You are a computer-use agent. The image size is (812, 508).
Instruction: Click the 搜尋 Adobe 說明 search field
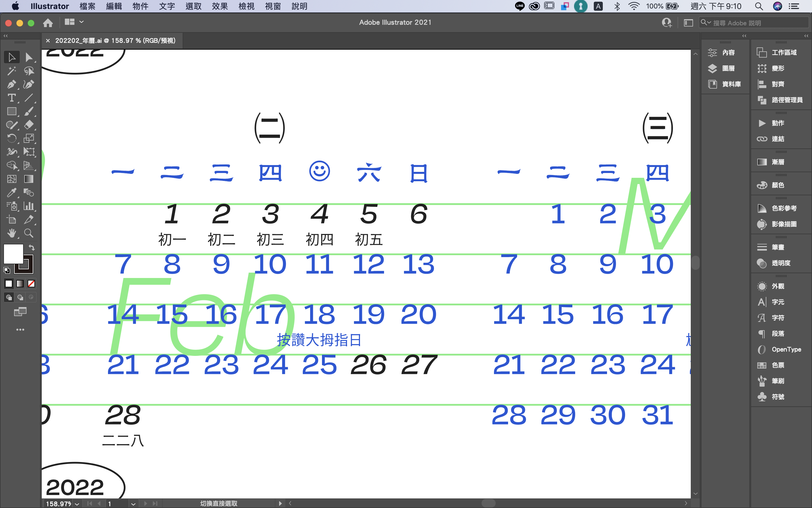(x=754, y=23)
